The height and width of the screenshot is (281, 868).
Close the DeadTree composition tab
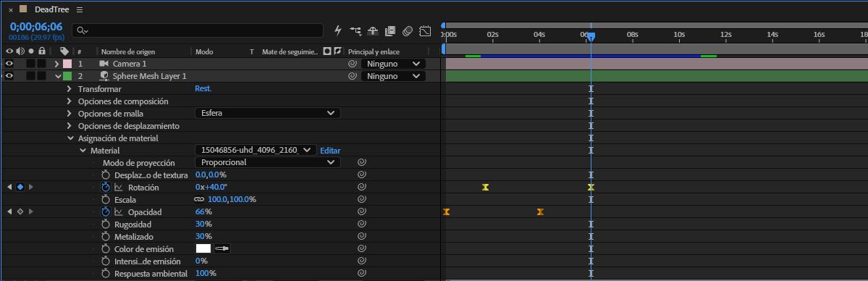tap(11, 10)
